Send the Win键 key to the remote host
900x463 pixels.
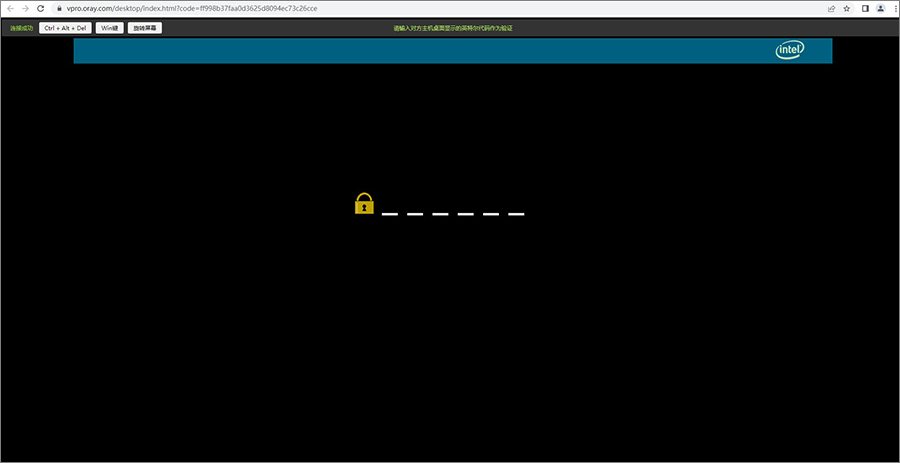[x=110, y=28]
